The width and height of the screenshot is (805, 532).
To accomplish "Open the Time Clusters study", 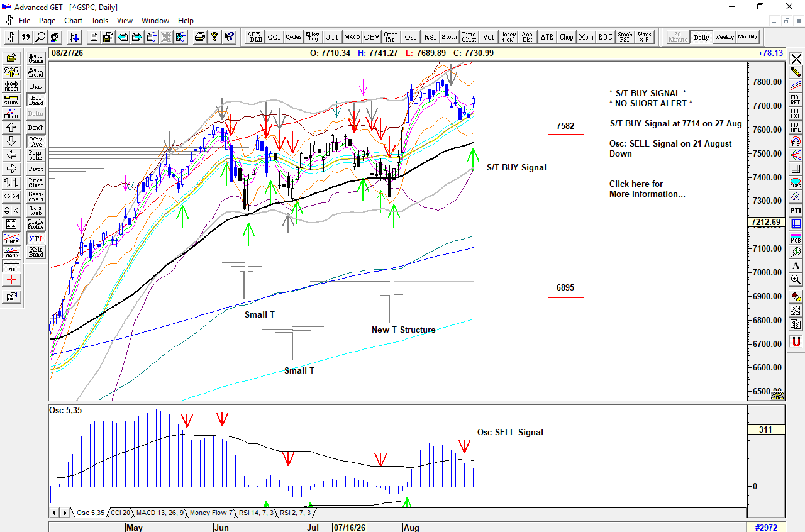I will point(469,37).
